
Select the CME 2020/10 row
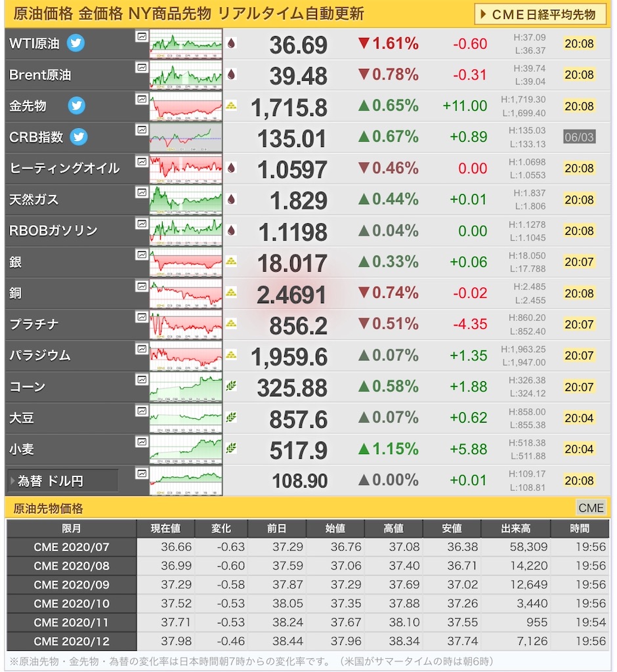(308, 604)
